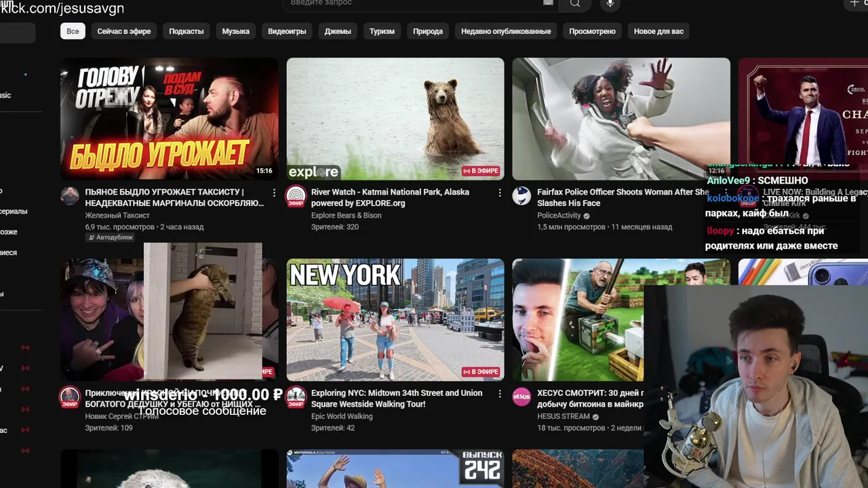Viewport: 868px width, 488px height.
Task: Open the on-screen keyboard icon in search box
Action: pyautogui.click(x=548, y=3)
